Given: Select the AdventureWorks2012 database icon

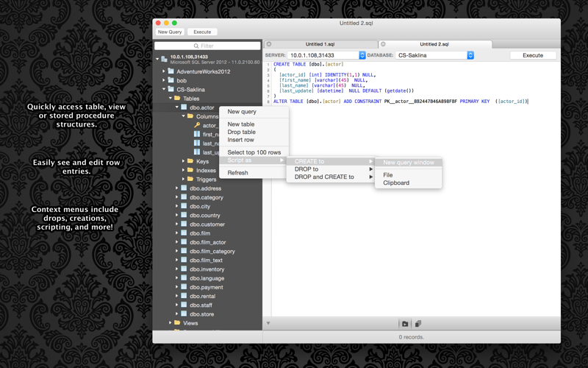Looking at the screenshot, I should [171, 71].
